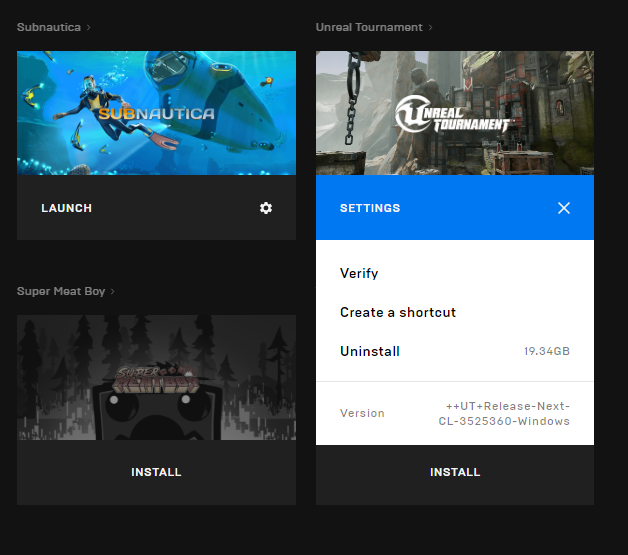This screenshot has height=555, width=628.
Task: Open the Super Meat Boy title link
Action: [x=61, y=291]
